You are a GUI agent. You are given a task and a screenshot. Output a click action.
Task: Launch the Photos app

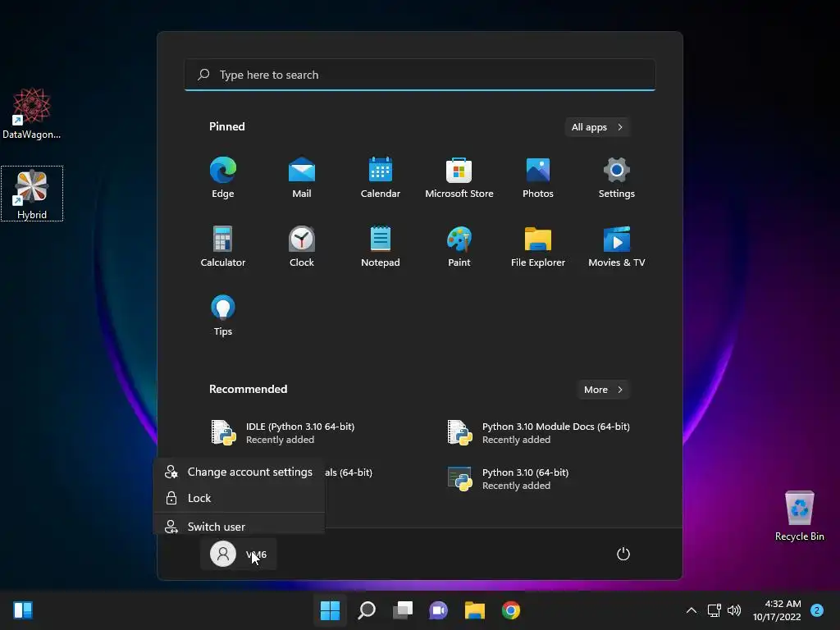(538, 178)
